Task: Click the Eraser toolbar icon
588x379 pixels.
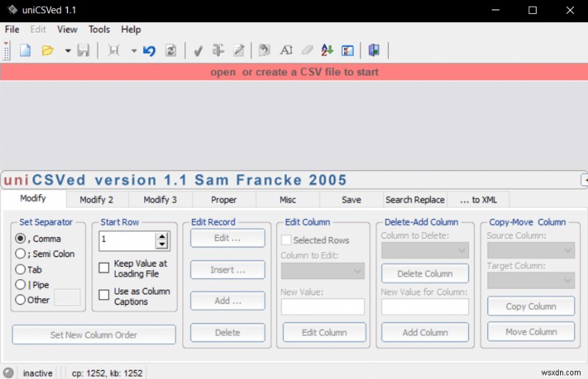Action: 307,50
